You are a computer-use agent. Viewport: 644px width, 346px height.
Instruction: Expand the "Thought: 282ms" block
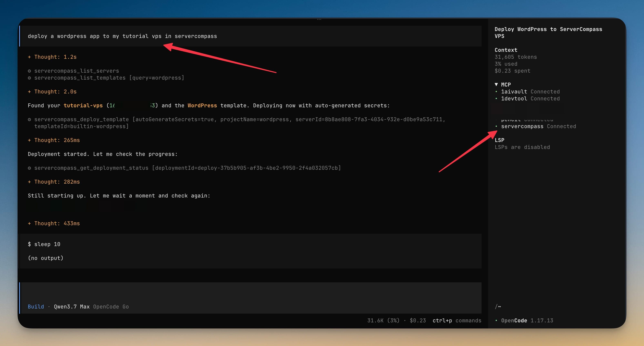click(54, 182)
